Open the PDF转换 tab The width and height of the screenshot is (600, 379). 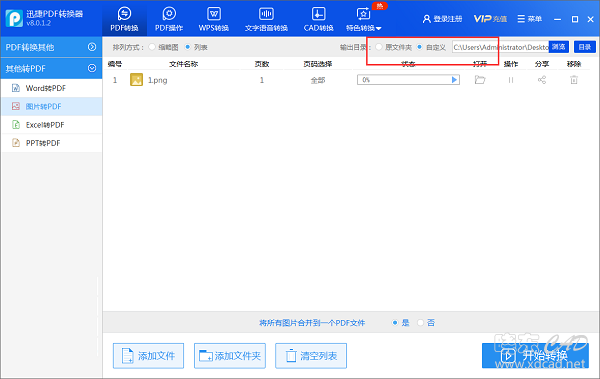[124, 19]
